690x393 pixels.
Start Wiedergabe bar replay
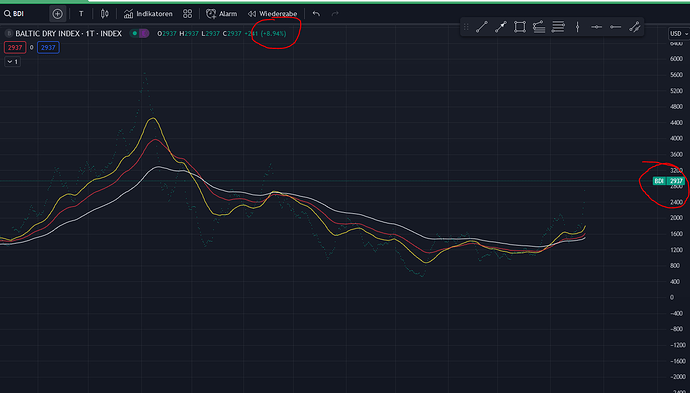click(272, 14)
